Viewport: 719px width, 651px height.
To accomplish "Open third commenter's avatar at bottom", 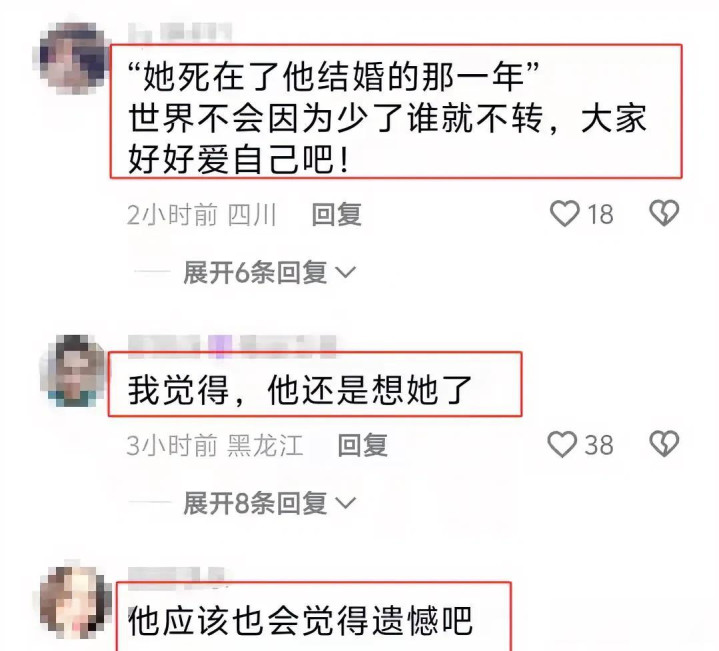I will click(75, 602).
